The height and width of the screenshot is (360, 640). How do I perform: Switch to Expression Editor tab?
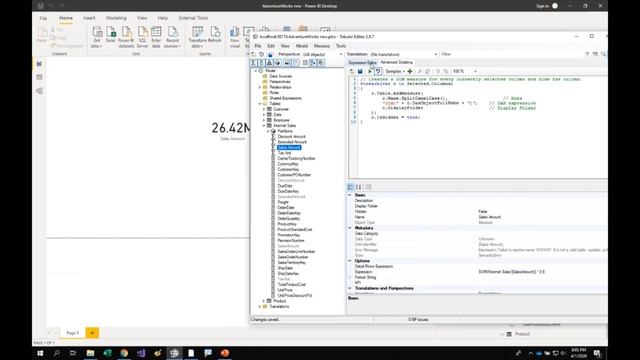362,62
